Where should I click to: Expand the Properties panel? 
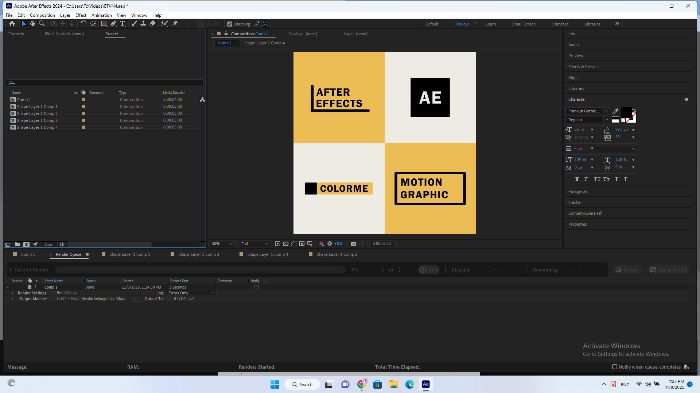pyautogui.click(x=578, y=224)
